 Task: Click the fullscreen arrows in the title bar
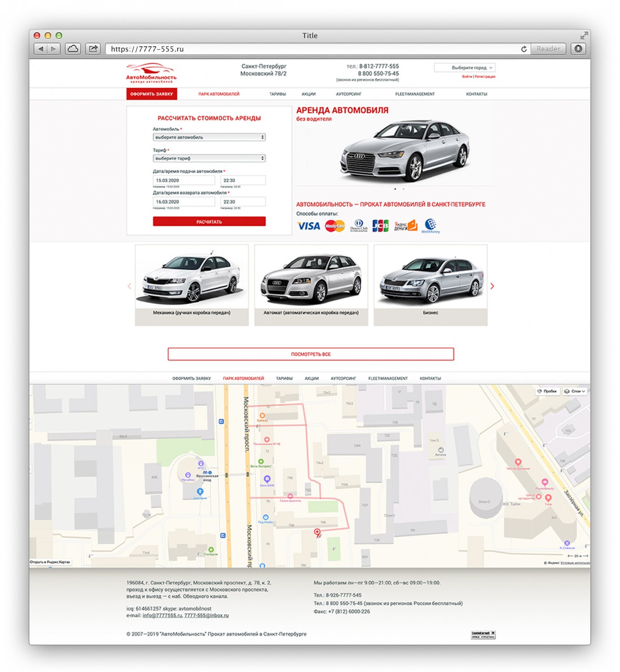(x=584, y=35)
